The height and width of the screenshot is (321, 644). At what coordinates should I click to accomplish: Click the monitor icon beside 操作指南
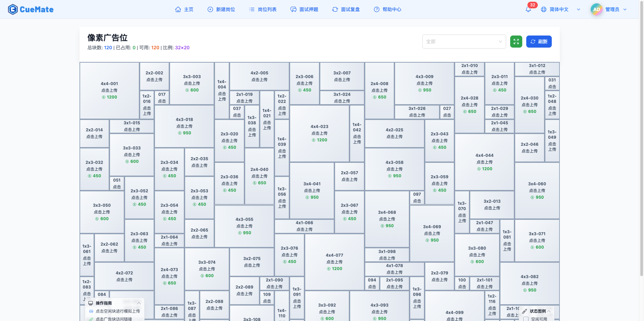[91, 303]
